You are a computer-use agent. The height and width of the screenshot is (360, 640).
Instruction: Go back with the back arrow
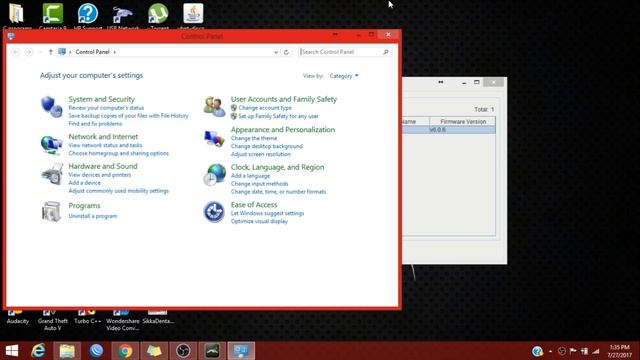click(16, 52)
